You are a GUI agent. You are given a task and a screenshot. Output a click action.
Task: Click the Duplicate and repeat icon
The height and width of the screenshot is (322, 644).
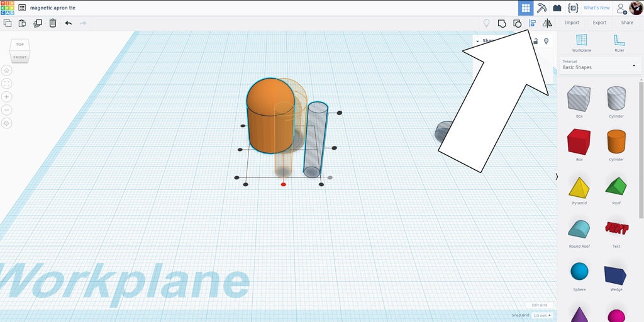point(38,23)
